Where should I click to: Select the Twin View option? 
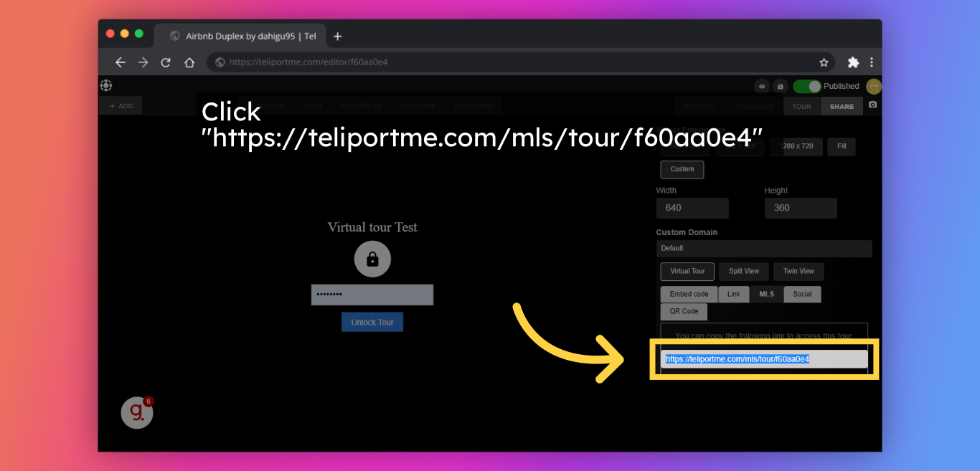coord(798,271)
